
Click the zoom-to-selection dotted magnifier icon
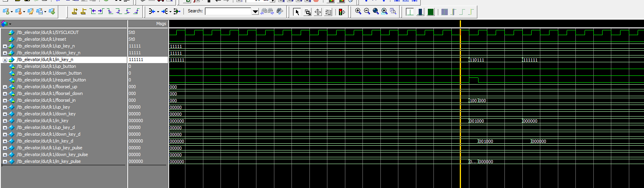[x=393, y=12]
